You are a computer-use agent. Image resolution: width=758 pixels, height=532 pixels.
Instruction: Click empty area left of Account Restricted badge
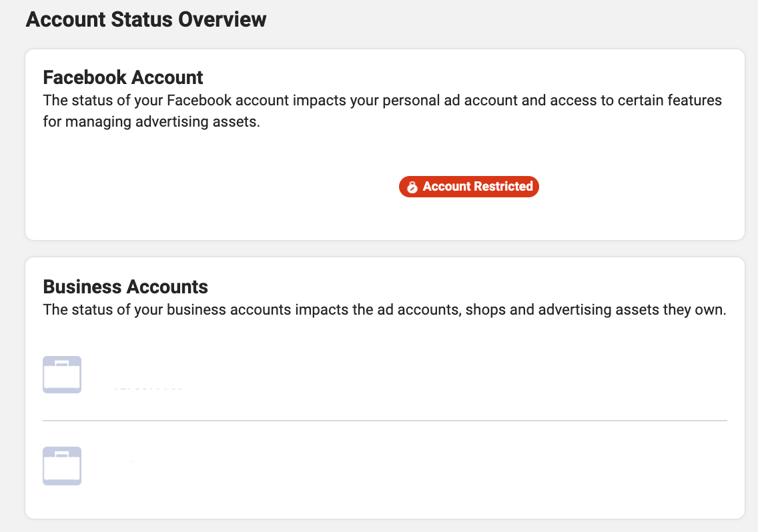220,187
